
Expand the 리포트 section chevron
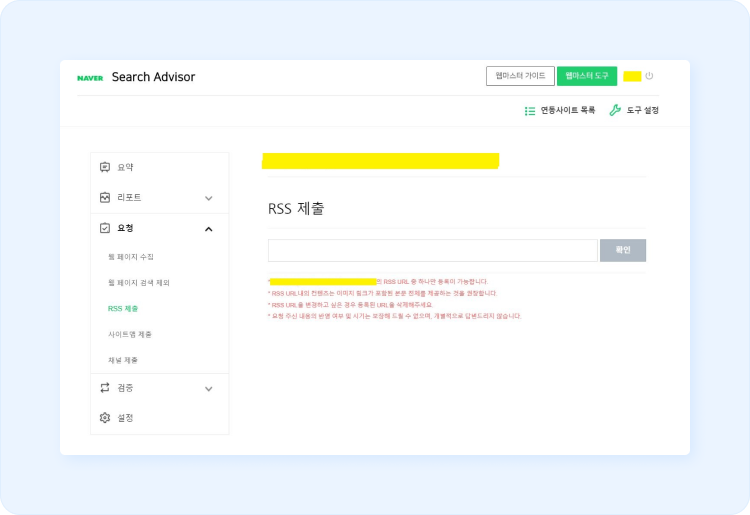click(x=208, y=198)
